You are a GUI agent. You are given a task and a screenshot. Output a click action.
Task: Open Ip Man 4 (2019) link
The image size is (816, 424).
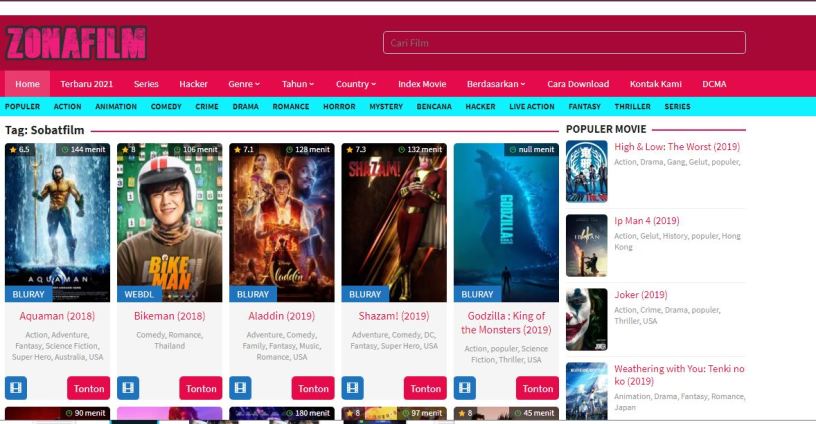647,221
